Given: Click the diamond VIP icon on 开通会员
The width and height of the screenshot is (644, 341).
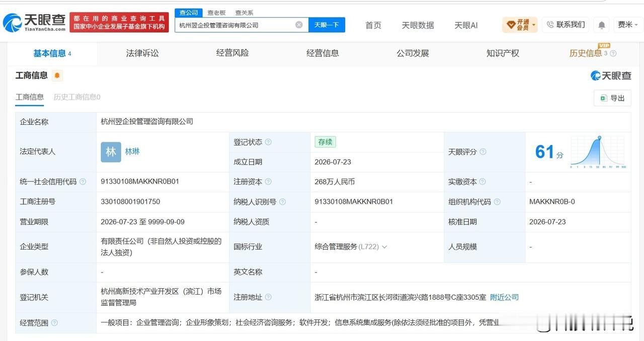Looking at the screenshot, I should 511,25.
